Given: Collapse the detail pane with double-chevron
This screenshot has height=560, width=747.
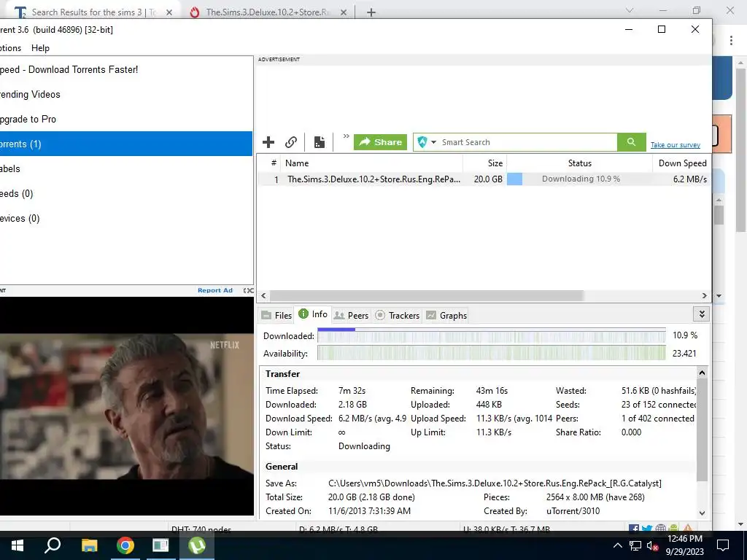Looking at the screenshot, I should click(701, 314).
